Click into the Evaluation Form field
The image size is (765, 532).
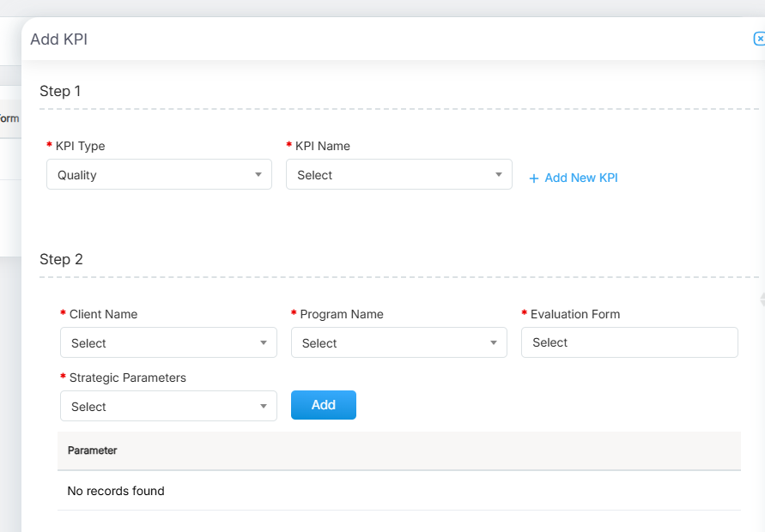(x=628, y=342)
